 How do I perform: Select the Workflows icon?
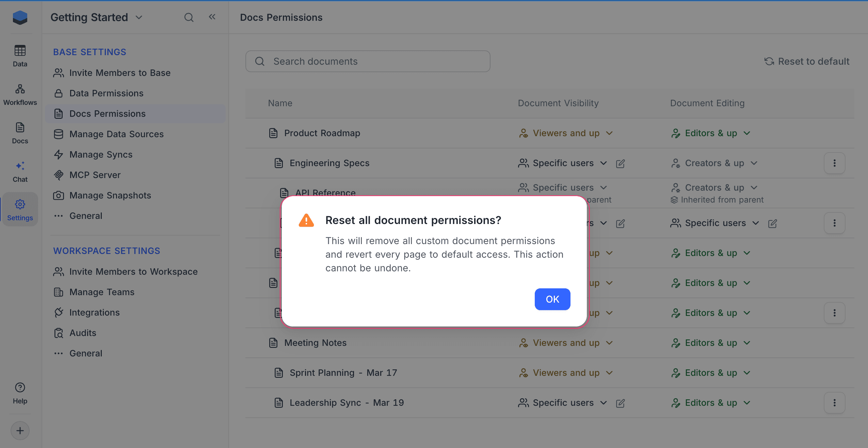tap(20, 94)
